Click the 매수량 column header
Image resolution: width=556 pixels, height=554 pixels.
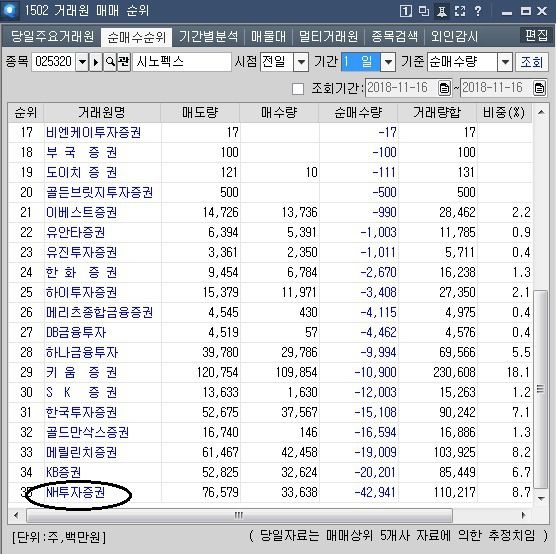(279, 113)
